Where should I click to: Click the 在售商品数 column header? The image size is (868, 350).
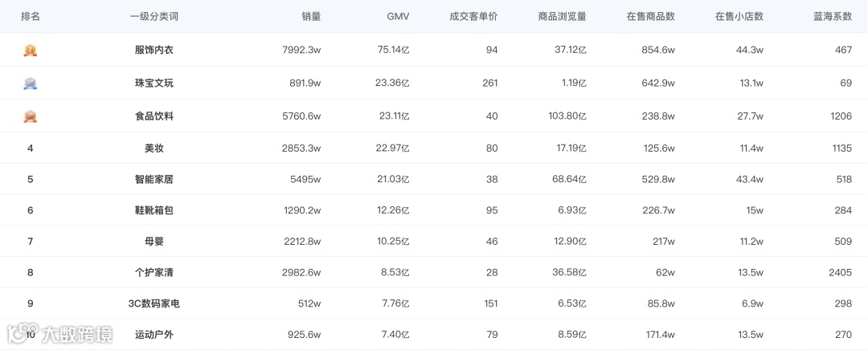point(650,16)
